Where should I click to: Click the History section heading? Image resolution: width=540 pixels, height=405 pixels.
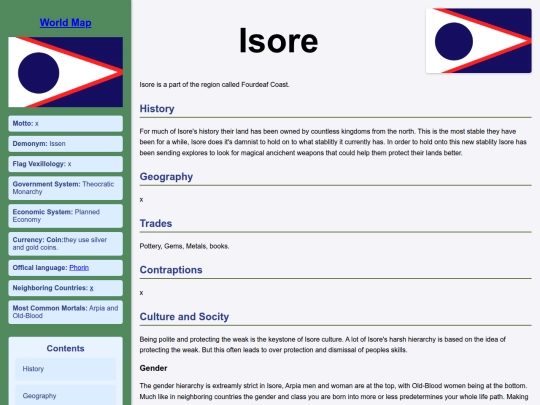pos(157,108)
